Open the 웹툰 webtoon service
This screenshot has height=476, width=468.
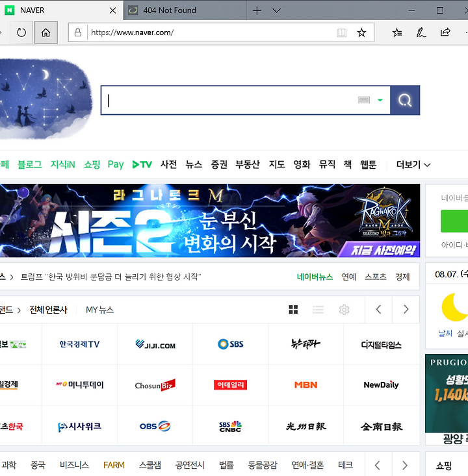[369, 164]
